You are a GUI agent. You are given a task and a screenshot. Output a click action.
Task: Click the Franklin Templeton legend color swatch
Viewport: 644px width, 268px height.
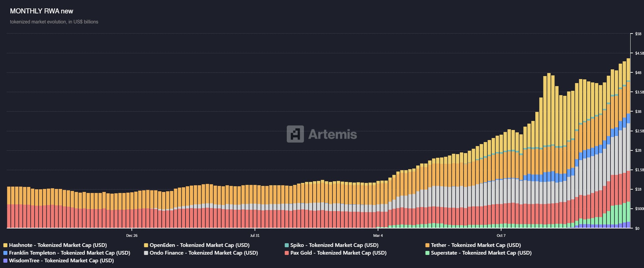5,253
